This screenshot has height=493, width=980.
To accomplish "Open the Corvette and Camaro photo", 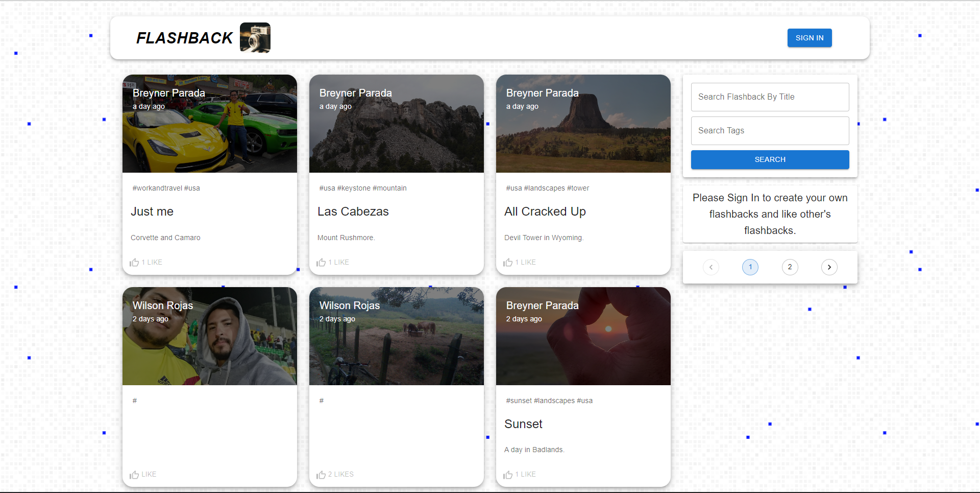I will tap(210, 124).
